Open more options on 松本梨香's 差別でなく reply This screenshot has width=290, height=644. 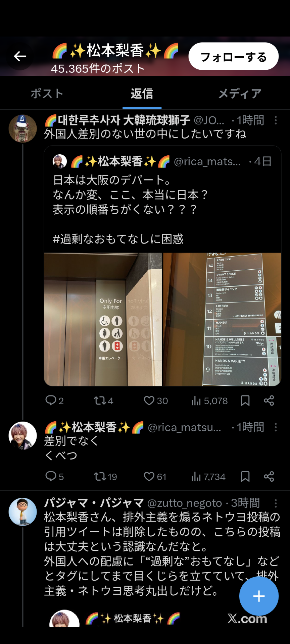[x=276, y=427]
